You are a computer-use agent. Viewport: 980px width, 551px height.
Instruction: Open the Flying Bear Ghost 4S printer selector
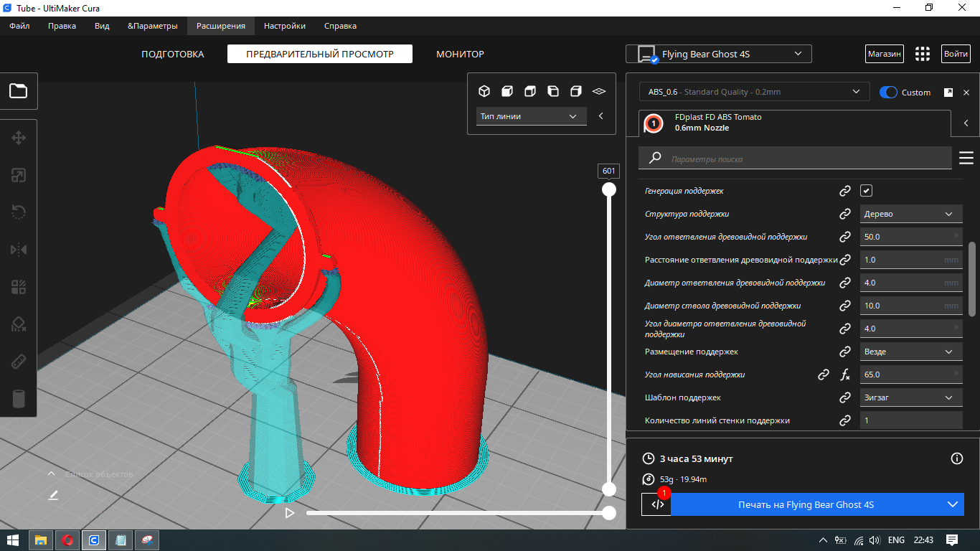tap(719, 54)
